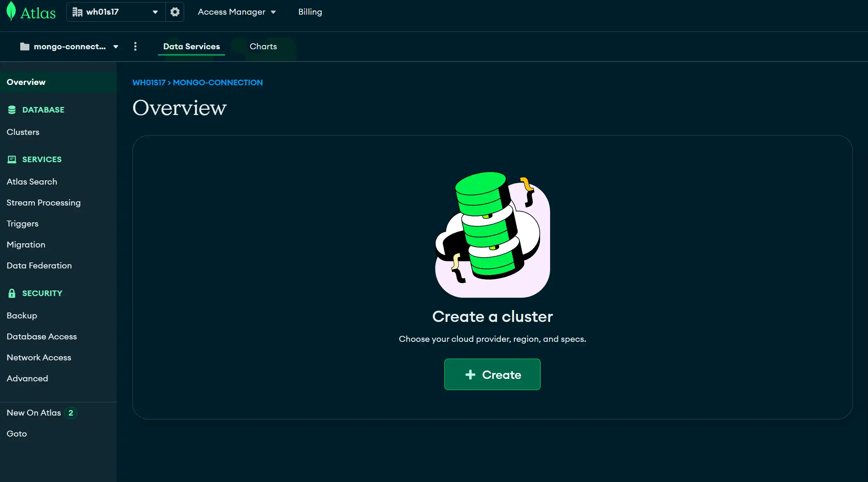Open project options three-dot menu
The image size is (868, 482).
click(x=136, y=46)
